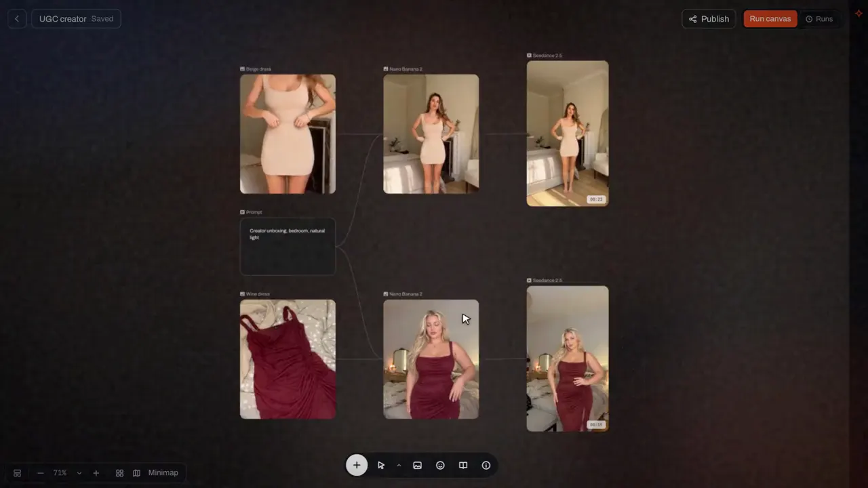This screenshot has width=868, height=488.
Task: Zoom out with the minus button
Action: tap(41, 473)
